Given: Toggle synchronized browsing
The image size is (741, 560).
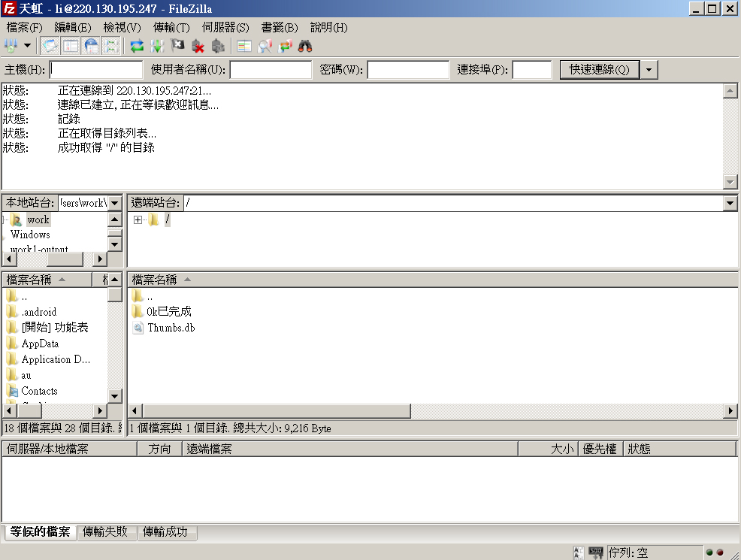Looking at the screenshot, I should click(x=285, y=47).
